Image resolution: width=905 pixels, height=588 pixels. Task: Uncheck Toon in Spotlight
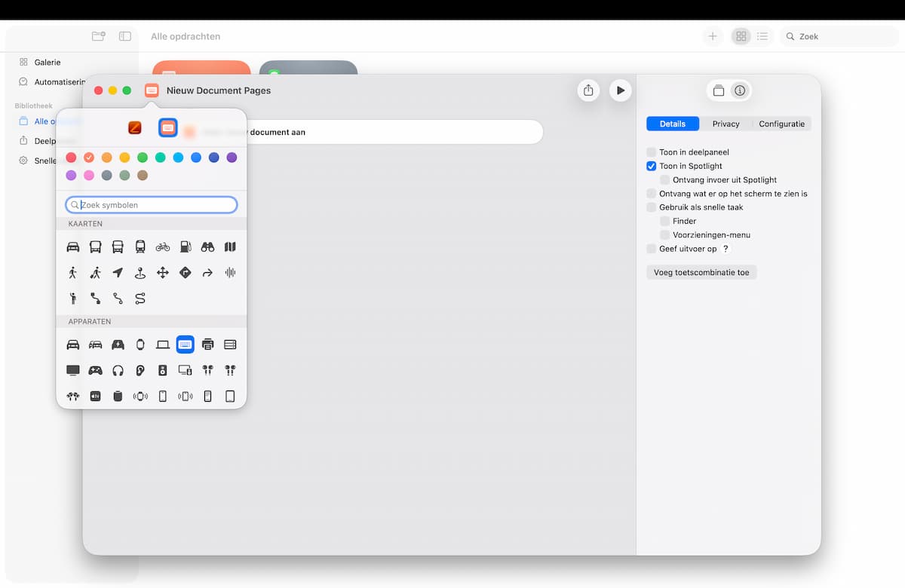(x=652, y=166)
